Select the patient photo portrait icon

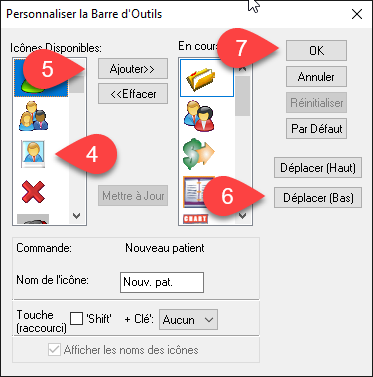point(33,154)
